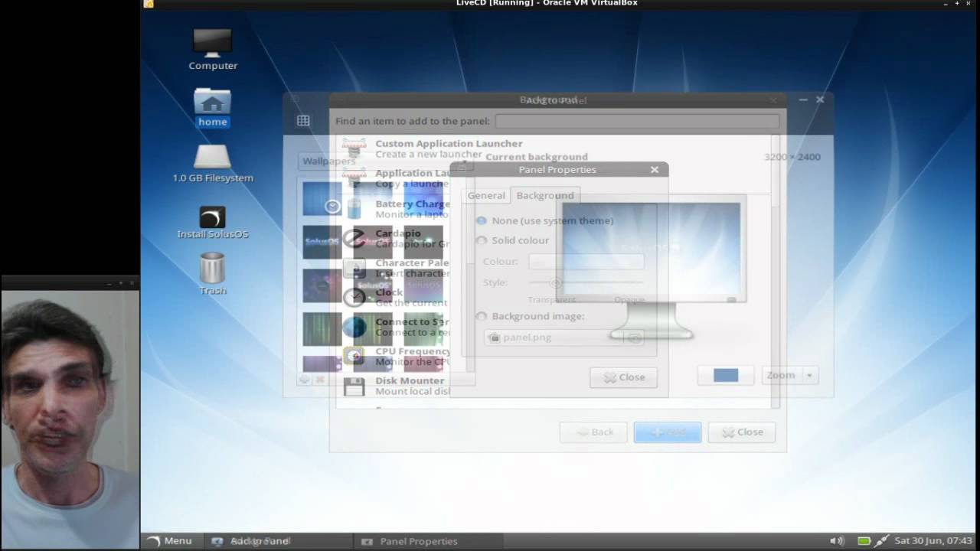Click the Cardapio row text
Image resolution: width=980 pixels, height=551 pixels.
click(x=412, y=238)
